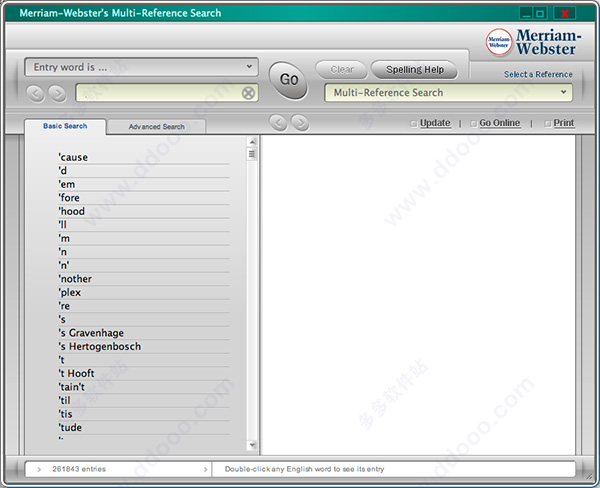Viewport: 600px width, 488px height.
Task: Click the word list scrollbar thumb
Action: (x=252, y=154)
